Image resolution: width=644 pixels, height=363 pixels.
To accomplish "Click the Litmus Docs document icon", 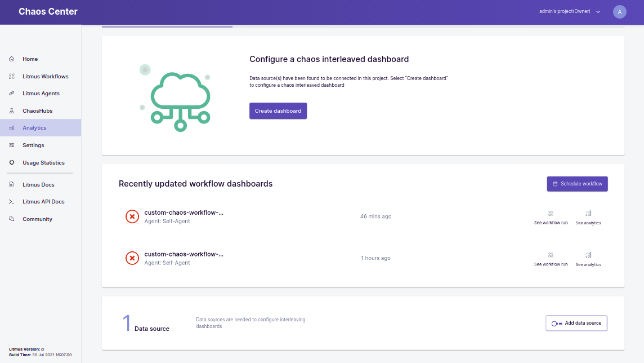I will tap(12, 185).
